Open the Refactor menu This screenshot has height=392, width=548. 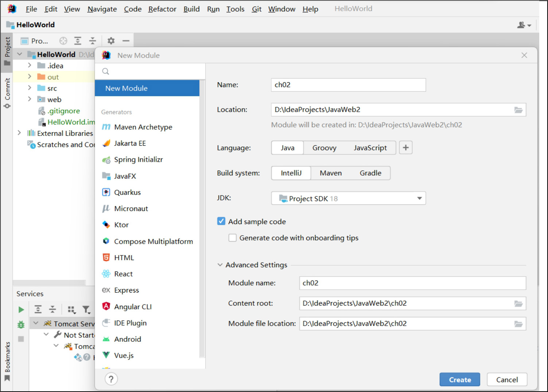tap(162, 9)
